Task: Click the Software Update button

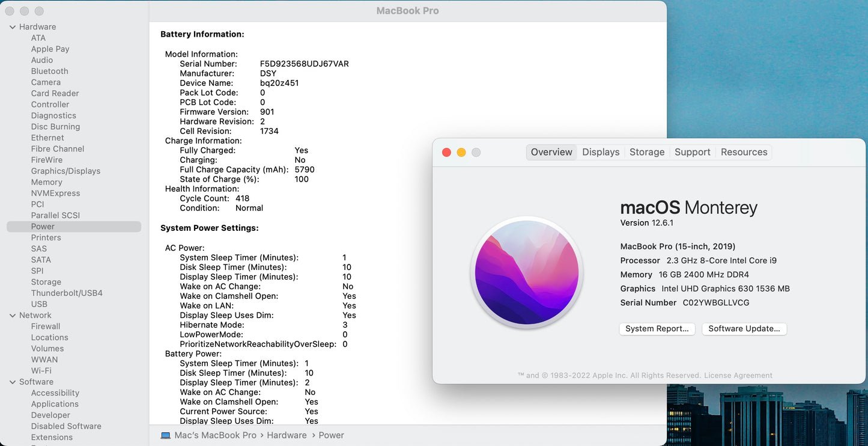Action: [x=744, y=329]
